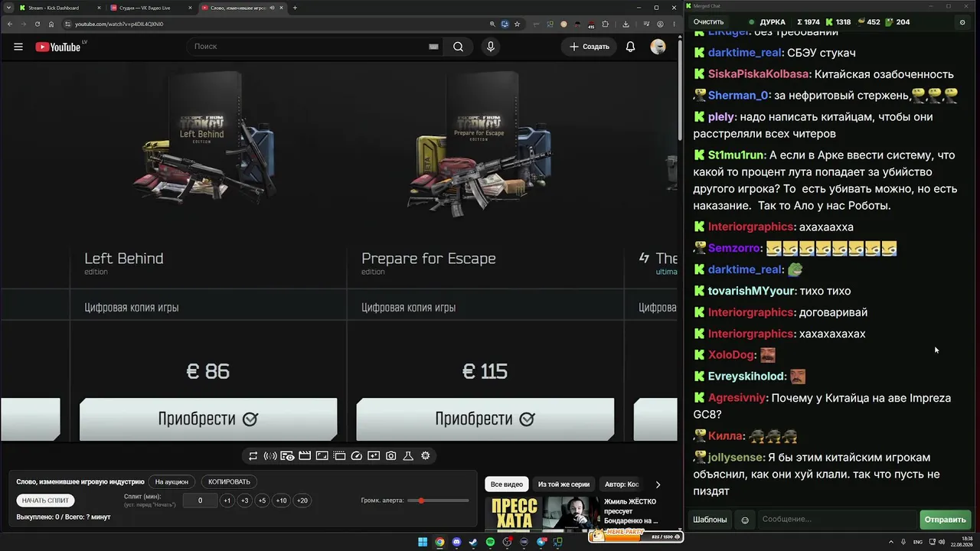Click the "КОПИРОВАТЬ" button

[x=229, y=482]
